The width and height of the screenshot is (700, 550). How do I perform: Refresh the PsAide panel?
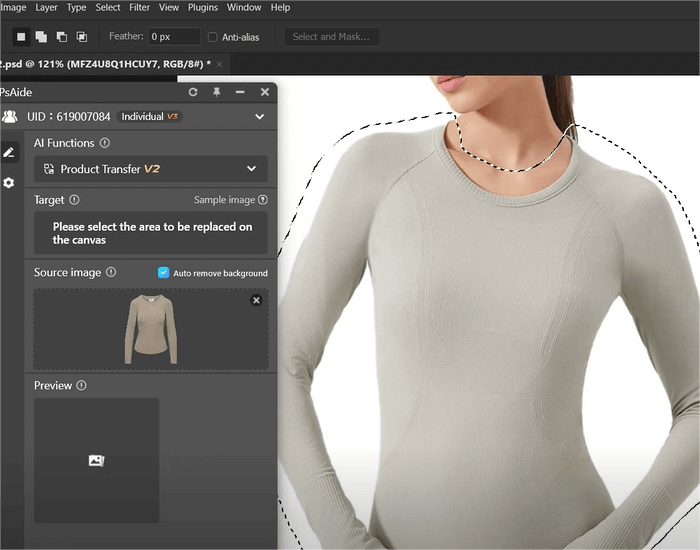193,92
